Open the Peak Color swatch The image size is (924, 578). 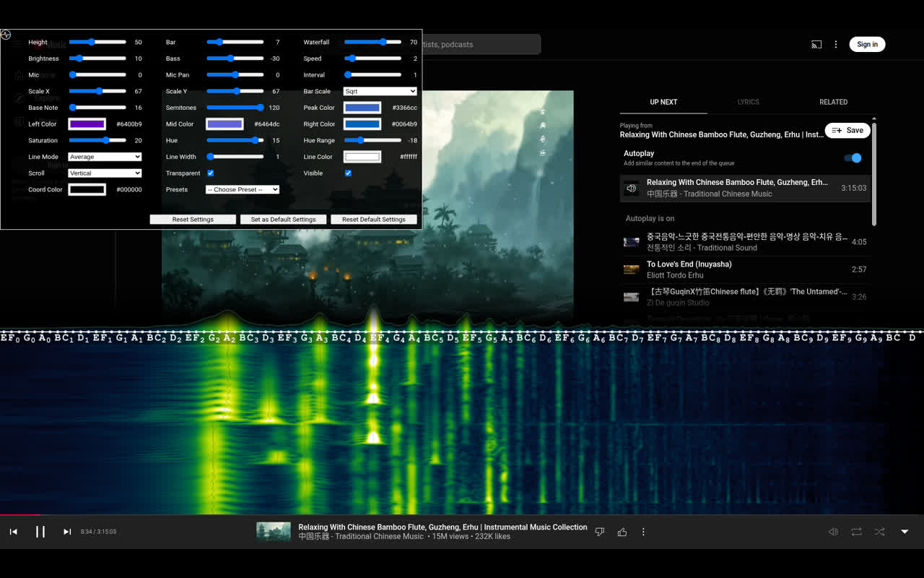tap(362, 108)
